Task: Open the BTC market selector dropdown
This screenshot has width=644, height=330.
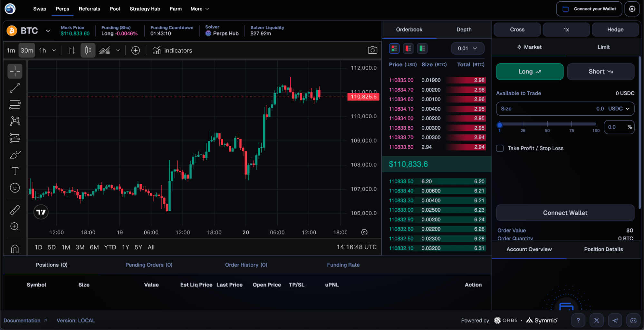Action: pyautogui.click(x=48, y=31)
